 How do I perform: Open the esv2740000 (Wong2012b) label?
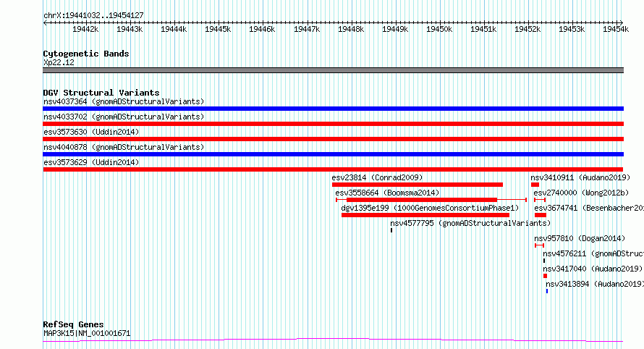(581, 193)
